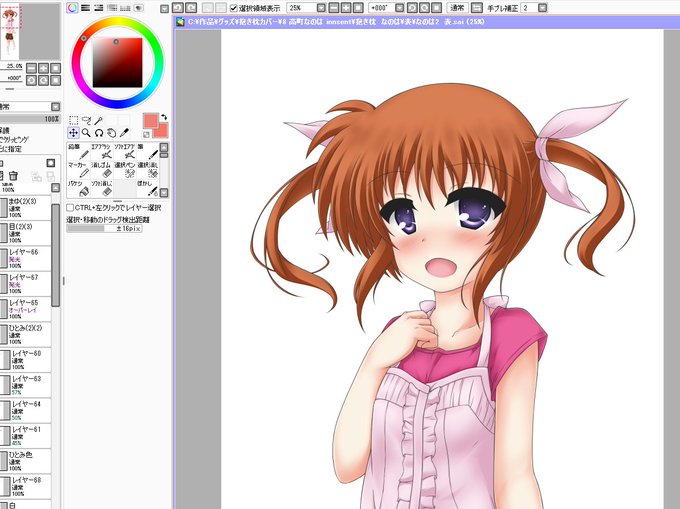Toggle CTRL+左クリックでレイヤー選択 checkbox
This screenshot has width=680, height=509.
70,208
